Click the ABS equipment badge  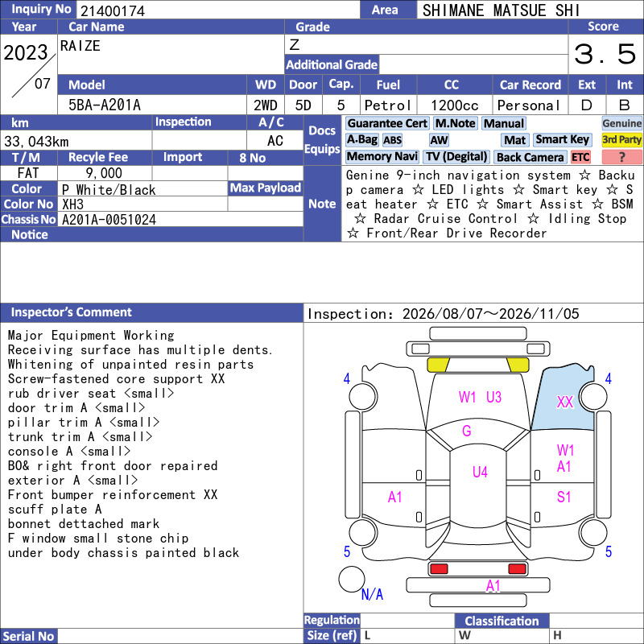392,140
